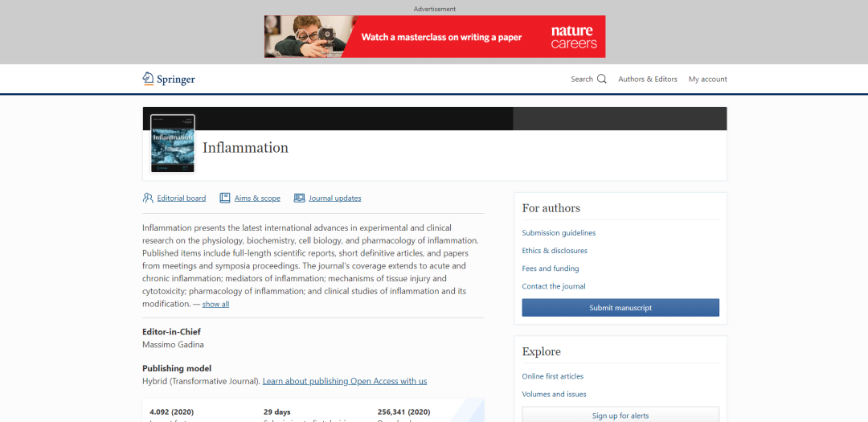The width and height of the screenshot is (868, 422).
Task: Go to Fees and funding
Action: point(550,268)
